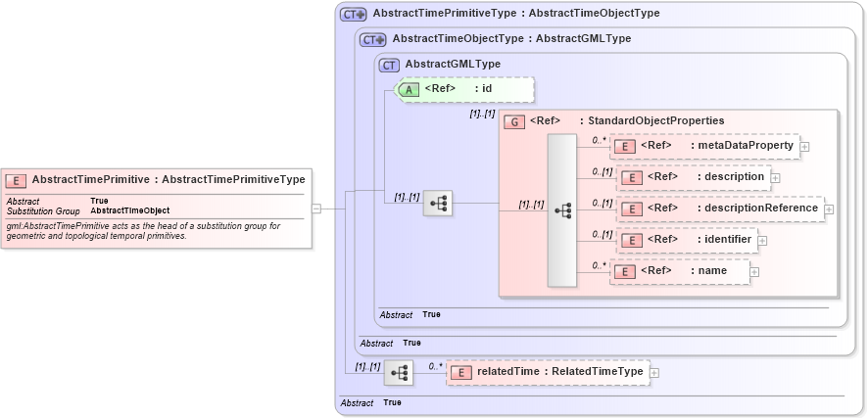Click the Abstract True row of AbstractGMLType
The width and height of the screenshot is (868, 418).
coord(410,314)
